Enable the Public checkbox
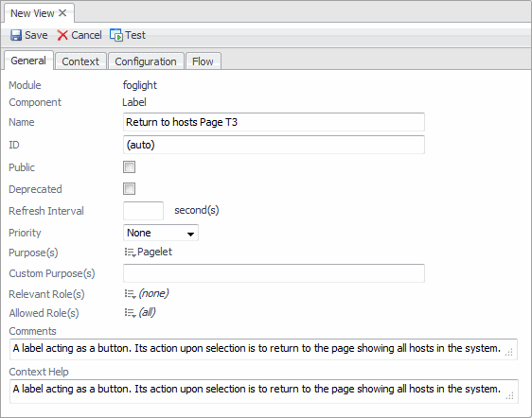This screenshot has width=532, height=418. pos(130,166)
